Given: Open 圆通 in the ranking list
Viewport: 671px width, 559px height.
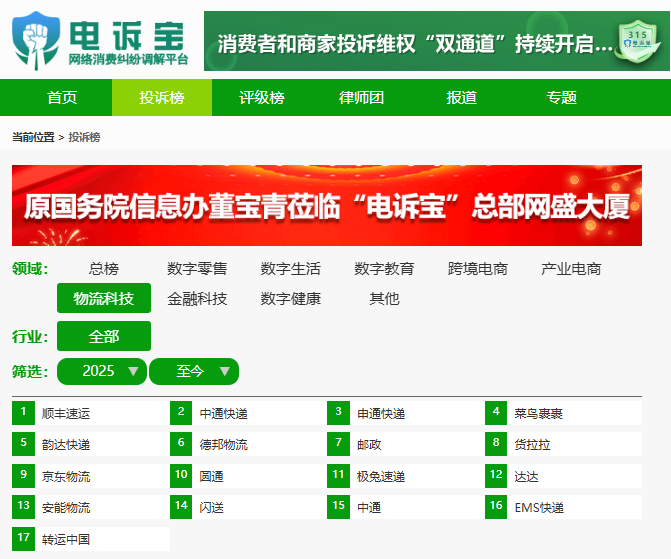Looking at the screenshot, I should pyautogui.click(x=211, y=476).
